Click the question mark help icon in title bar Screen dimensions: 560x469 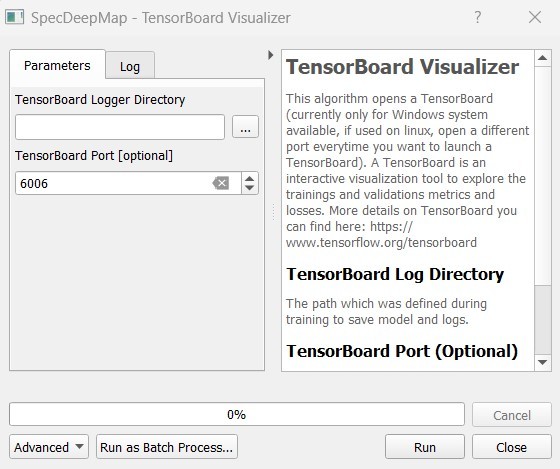pyautogui.click(x=478, y=17)
